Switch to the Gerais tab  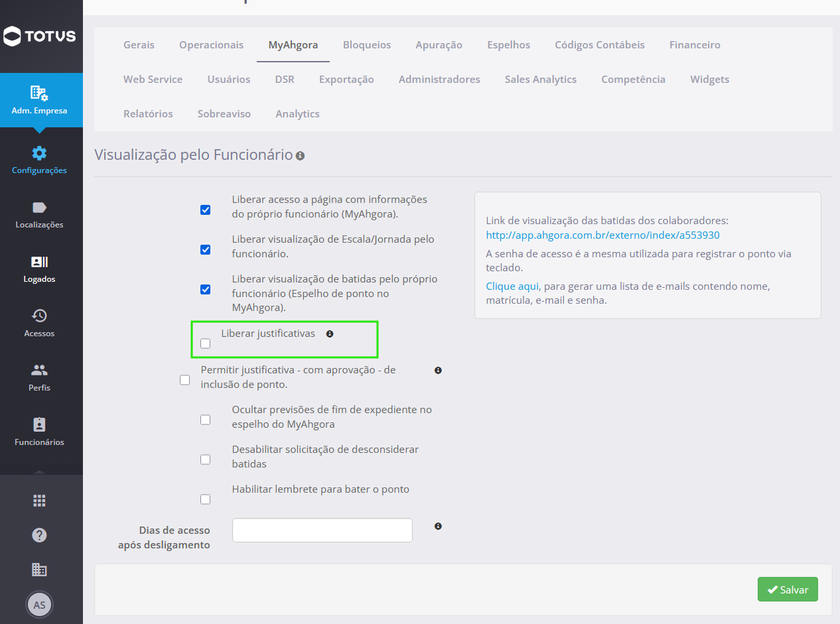139,45
